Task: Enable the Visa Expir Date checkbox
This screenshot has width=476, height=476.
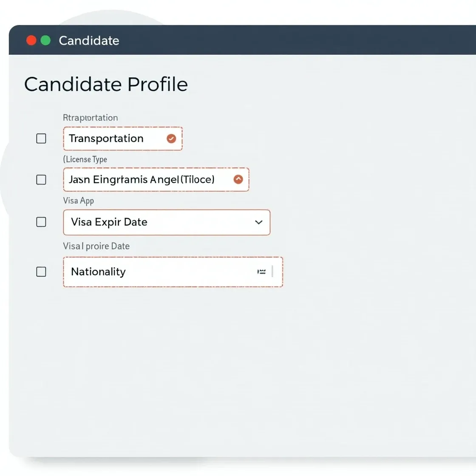Action: pyautogui.click(x=41, y=221)
